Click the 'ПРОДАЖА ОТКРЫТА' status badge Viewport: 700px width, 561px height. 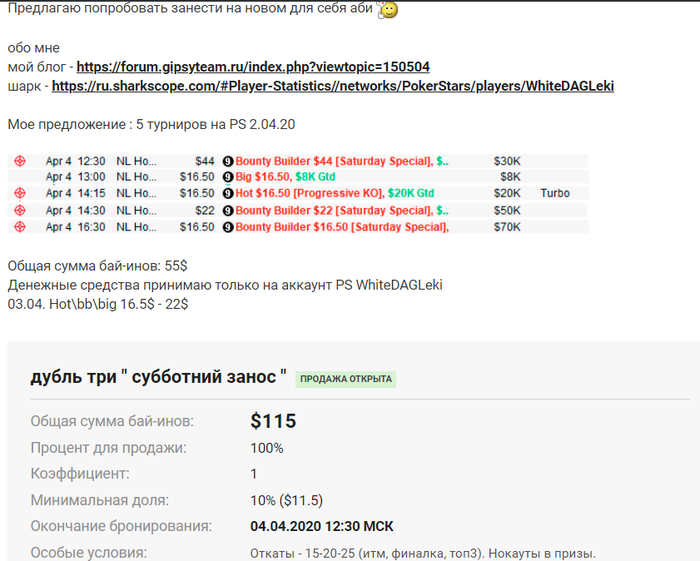tap(346, 379)
